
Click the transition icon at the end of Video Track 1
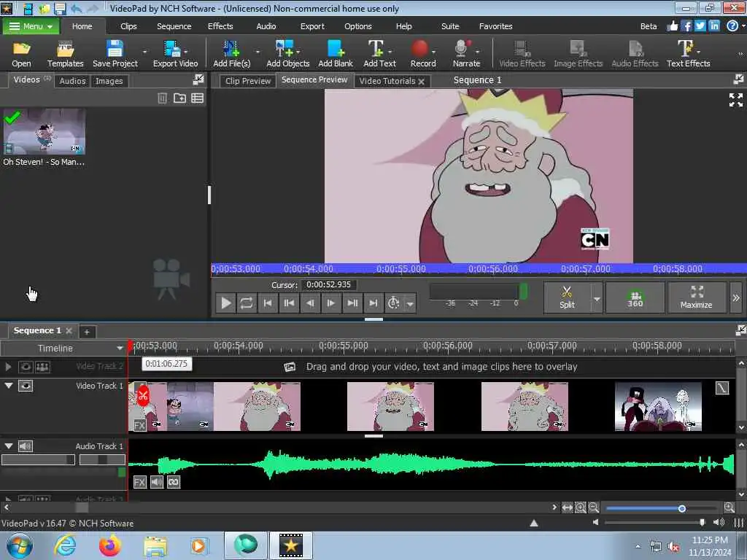point(721,388)
